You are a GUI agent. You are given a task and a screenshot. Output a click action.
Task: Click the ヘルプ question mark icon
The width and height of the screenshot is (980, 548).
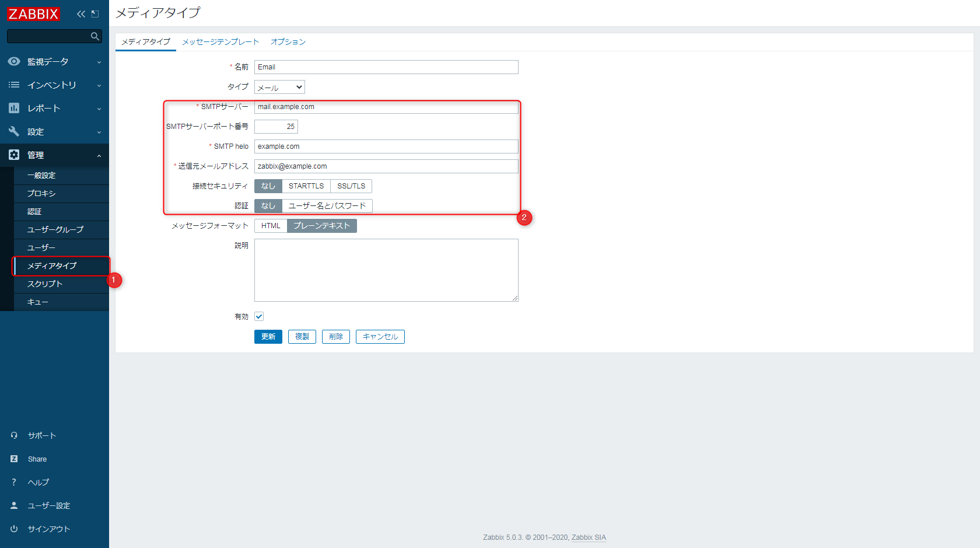14,482
